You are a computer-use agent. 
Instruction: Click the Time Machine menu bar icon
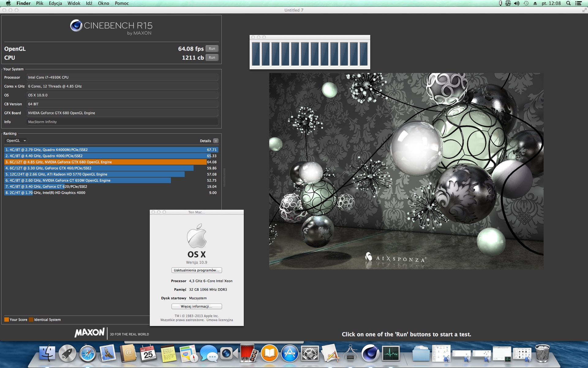tap(526, 3)
